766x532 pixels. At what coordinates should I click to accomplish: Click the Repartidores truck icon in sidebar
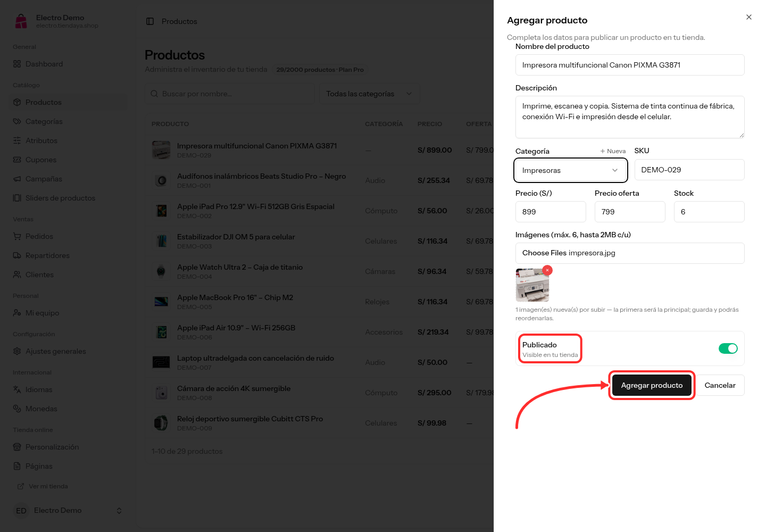pos(17,255)
